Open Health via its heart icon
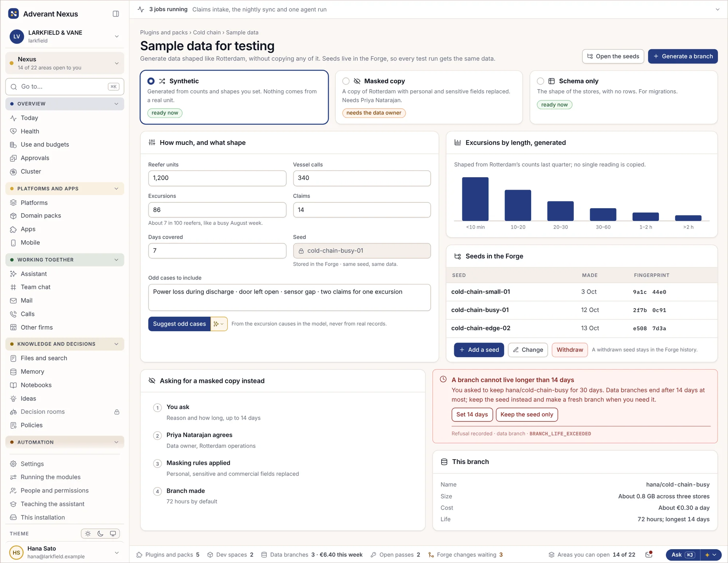This screenshot has width=728, height=563. coord(13,131)
